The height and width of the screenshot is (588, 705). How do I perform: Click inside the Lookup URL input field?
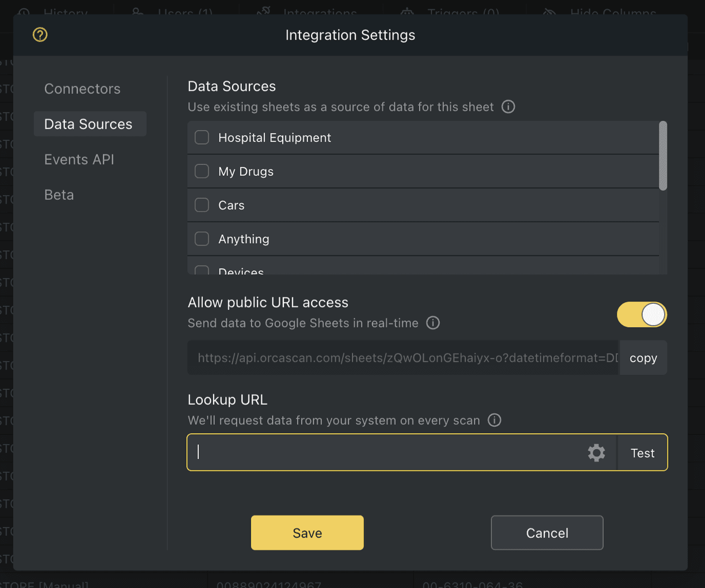point(381,452)
